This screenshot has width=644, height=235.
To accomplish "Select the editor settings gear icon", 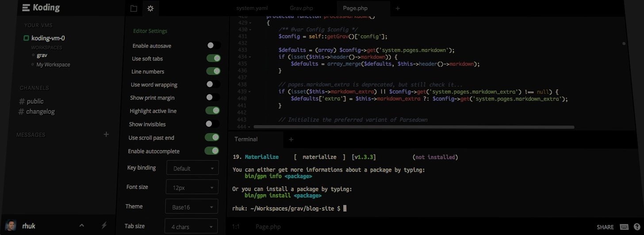I will tap(150, 8).
